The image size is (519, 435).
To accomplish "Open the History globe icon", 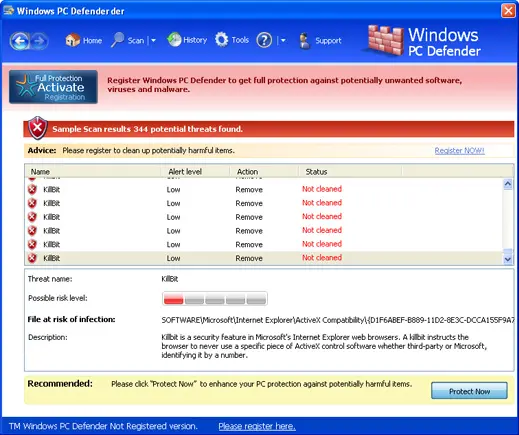I will click(174, 40).
